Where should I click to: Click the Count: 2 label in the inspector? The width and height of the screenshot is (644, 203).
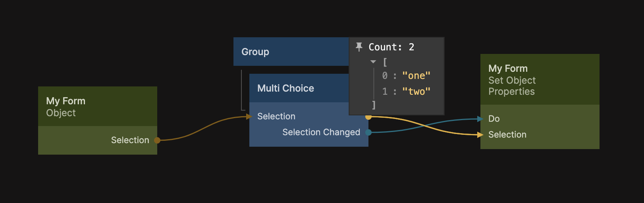[x=391, y=47]
